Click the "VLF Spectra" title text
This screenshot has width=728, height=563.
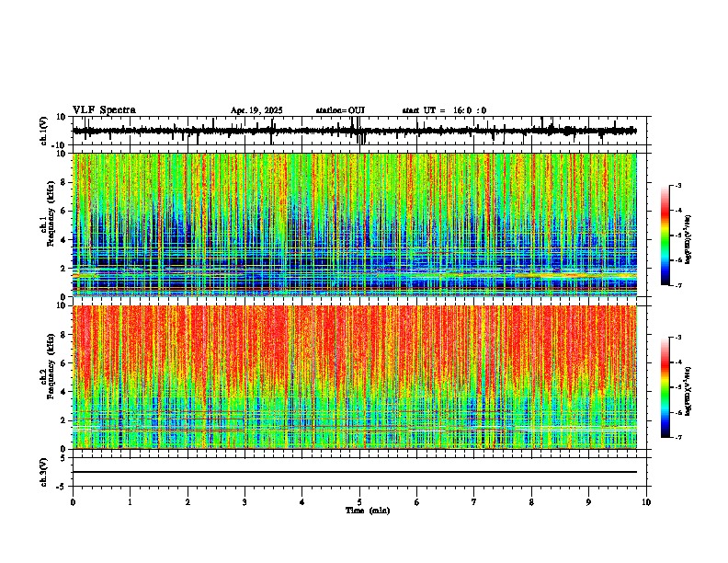coord(104,110)
